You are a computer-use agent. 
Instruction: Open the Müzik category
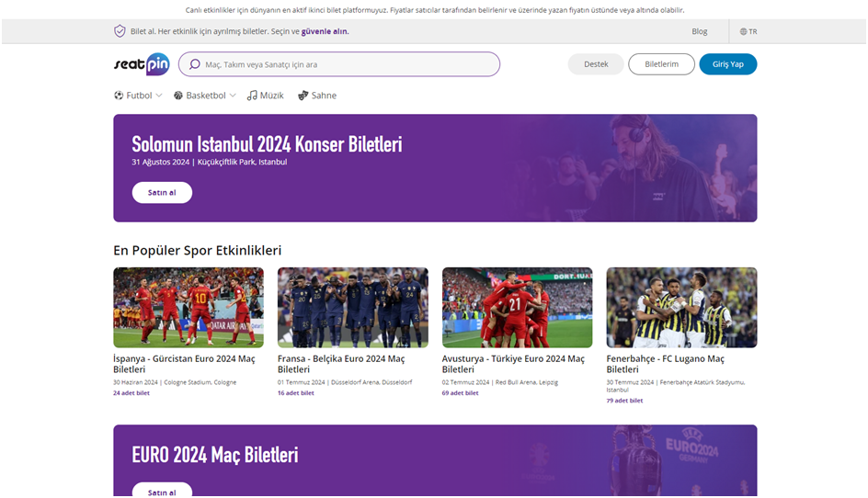pyautogui.click(x=272, y=96)
